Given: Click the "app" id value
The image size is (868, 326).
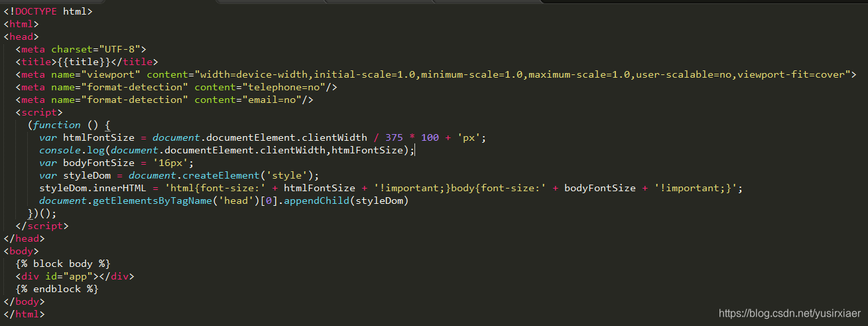Looking at the screenshot, I should coord(78,276).
